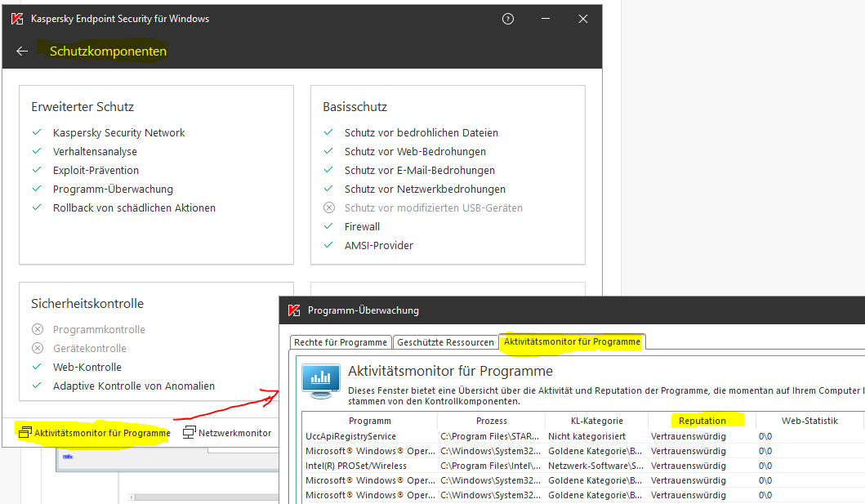Click the Basisschutz heading

(x=354, y=107)
